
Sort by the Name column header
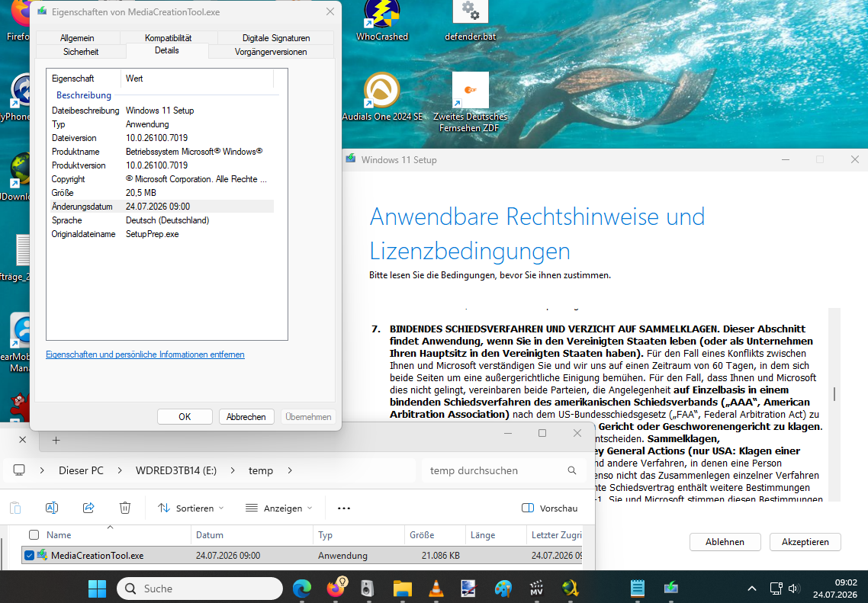coord(108,535)
